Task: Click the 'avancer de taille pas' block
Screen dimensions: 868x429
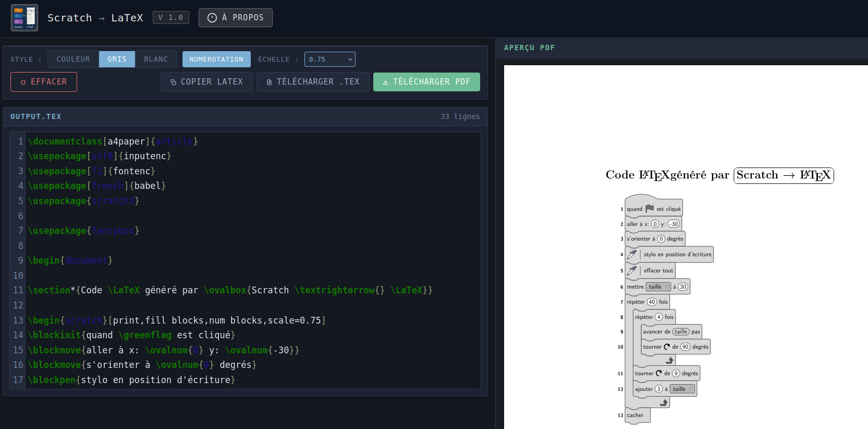Action: [671, 331]
